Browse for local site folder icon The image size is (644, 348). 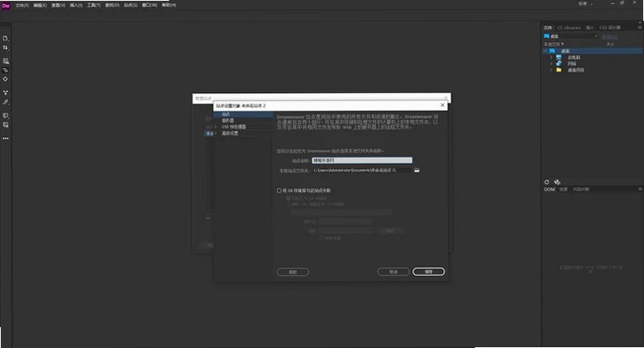[417, 170]
